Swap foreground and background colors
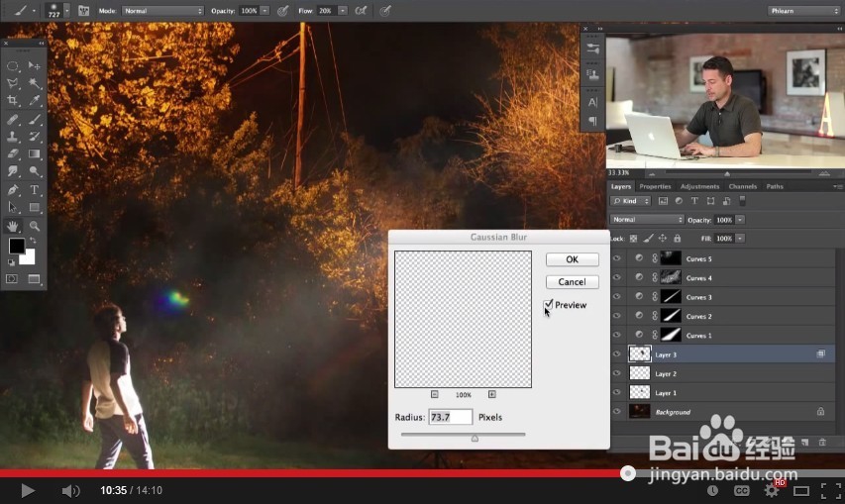This screenshot has height=504, width=845. 34,241
